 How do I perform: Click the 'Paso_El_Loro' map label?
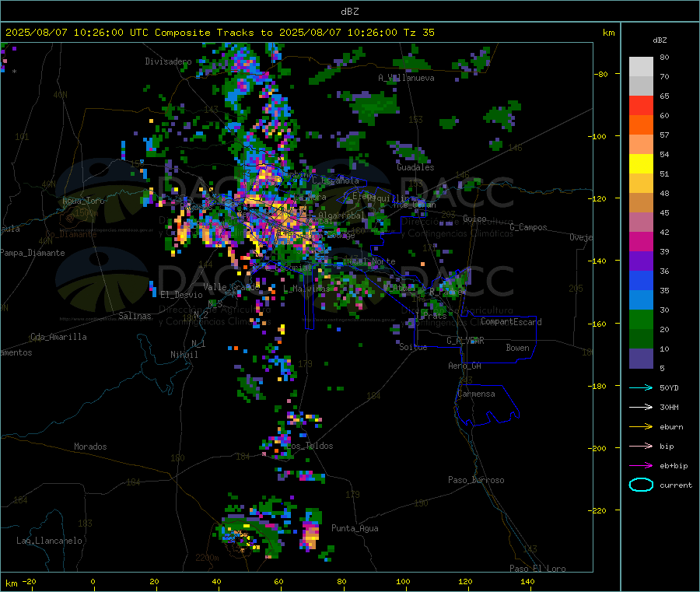(x=537, y=569)
